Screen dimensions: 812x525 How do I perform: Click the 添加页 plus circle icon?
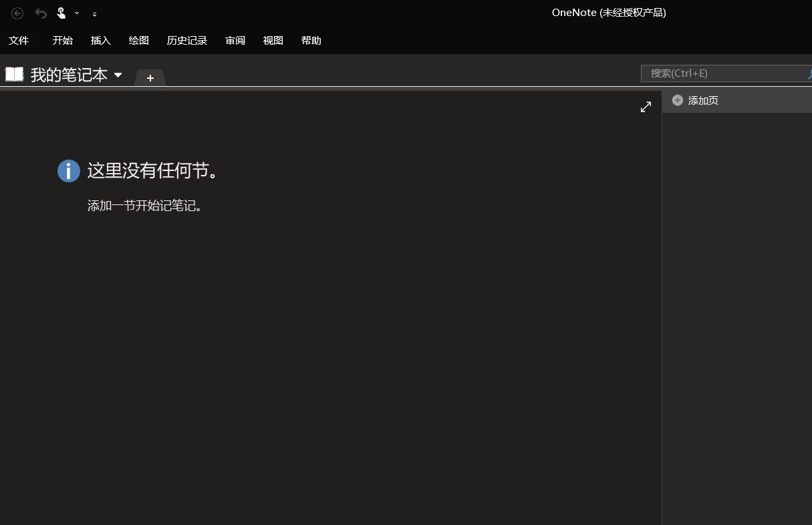coord(678,100)
